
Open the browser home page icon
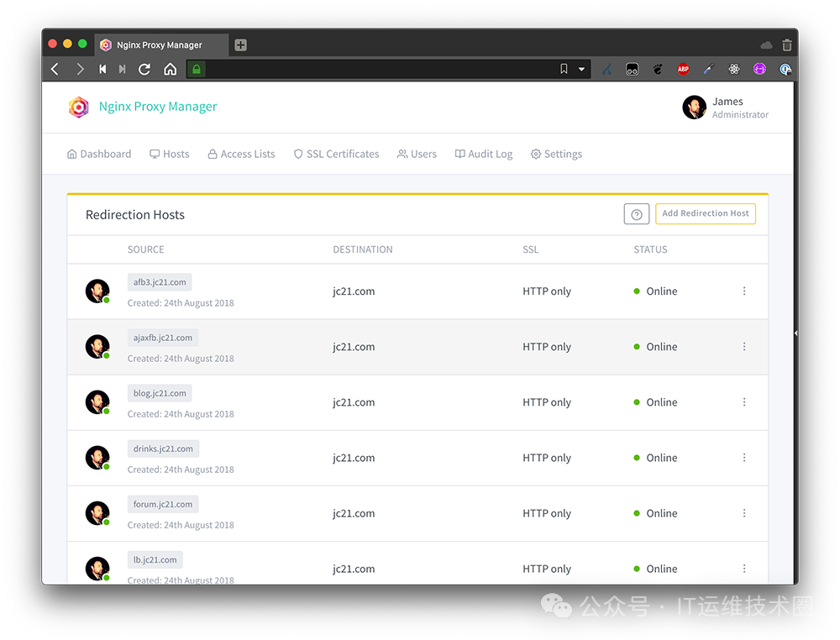170,69
